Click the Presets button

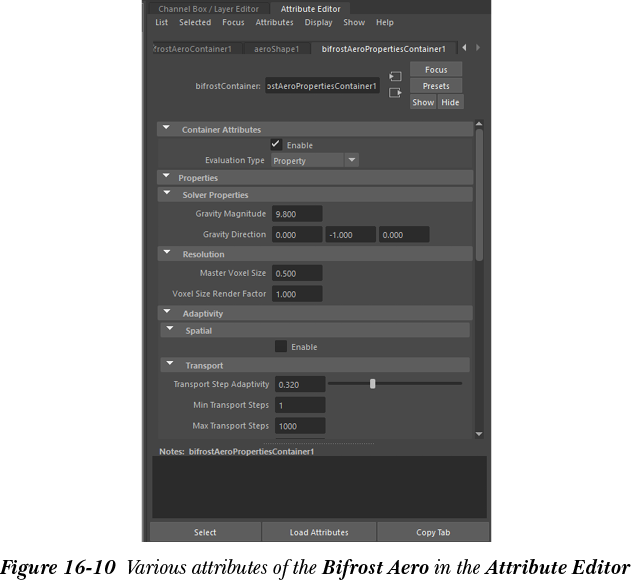[436, 86]
